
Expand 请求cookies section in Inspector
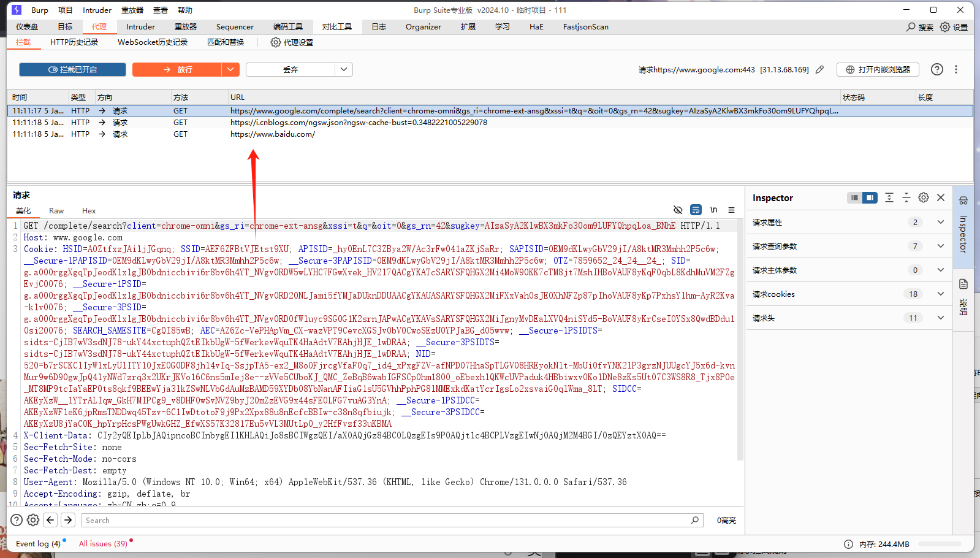tap(941, 294)
